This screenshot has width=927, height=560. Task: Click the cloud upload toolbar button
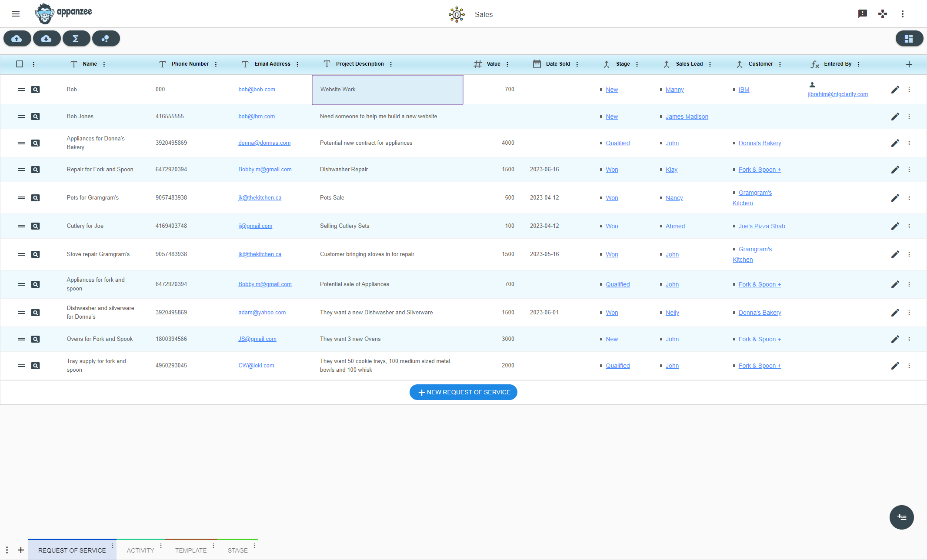coord(17,39)
